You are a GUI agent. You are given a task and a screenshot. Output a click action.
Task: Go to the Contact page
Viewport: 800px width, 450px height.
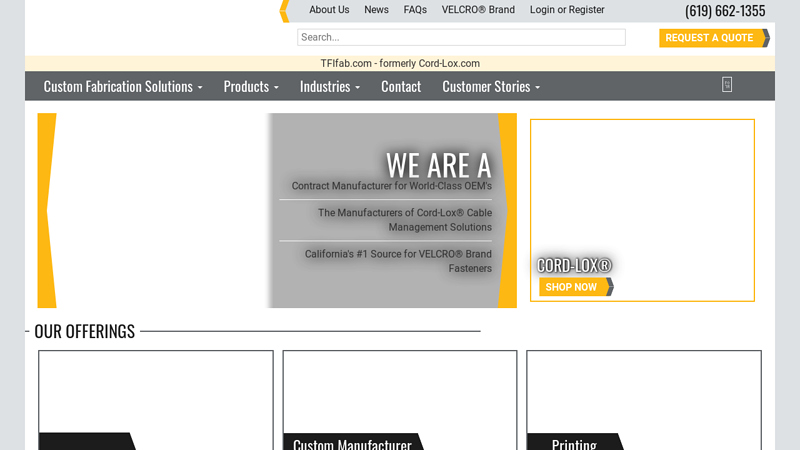tap(401, 86)
